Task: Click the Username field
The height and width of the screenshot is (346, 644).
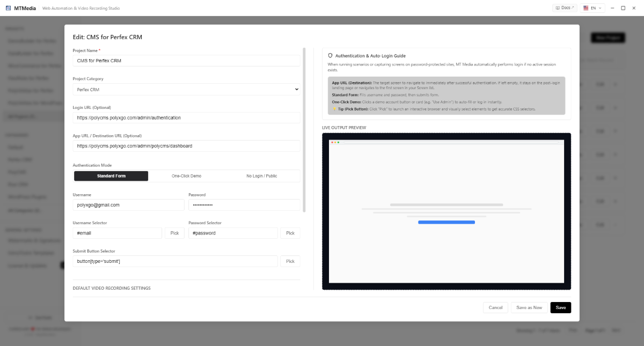Action: 128,205
